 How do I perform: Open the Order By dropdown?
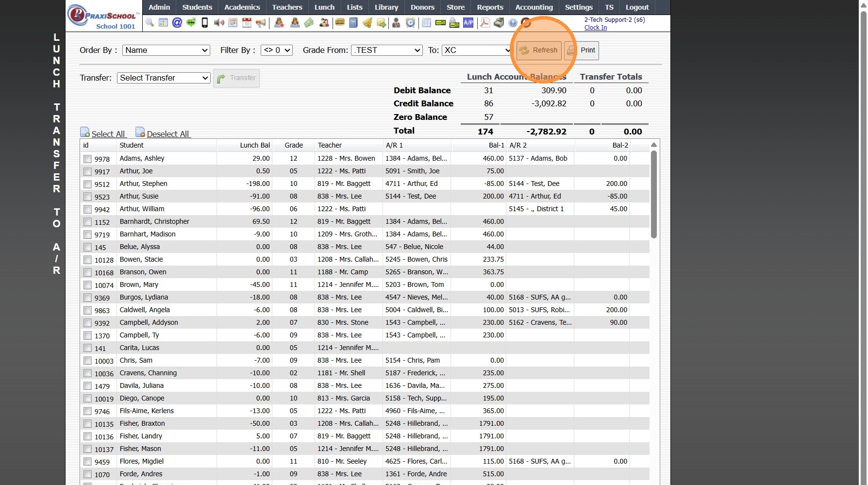click(x=166, y=50)
